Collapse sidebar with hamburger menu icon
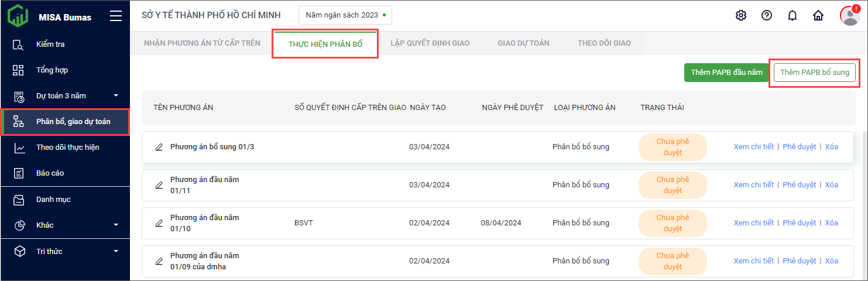868x281 pixels. [x=116, y=16]
